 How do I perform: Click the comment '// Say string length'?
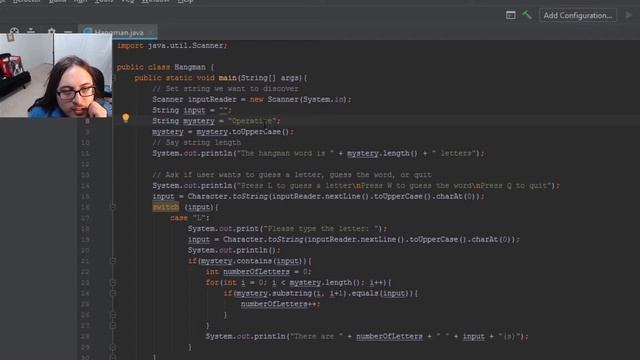[197, 142]
